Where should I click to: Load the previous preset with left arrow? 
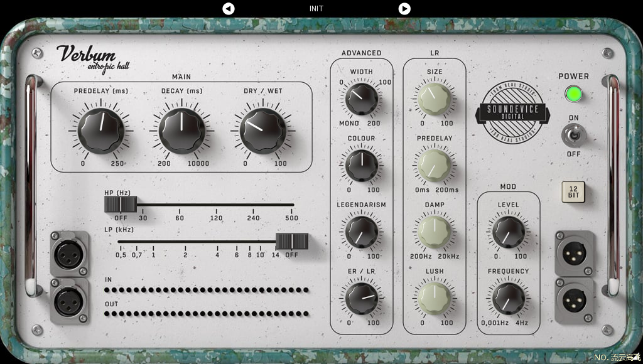click(x=229, y=8)
